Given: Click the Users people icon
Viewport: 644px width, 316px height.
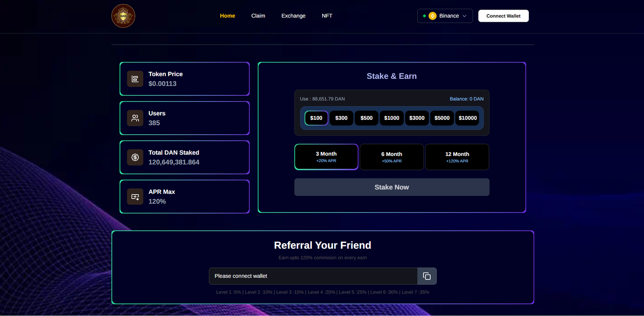Looking at the screenshot, I should [x=135, y=118].
